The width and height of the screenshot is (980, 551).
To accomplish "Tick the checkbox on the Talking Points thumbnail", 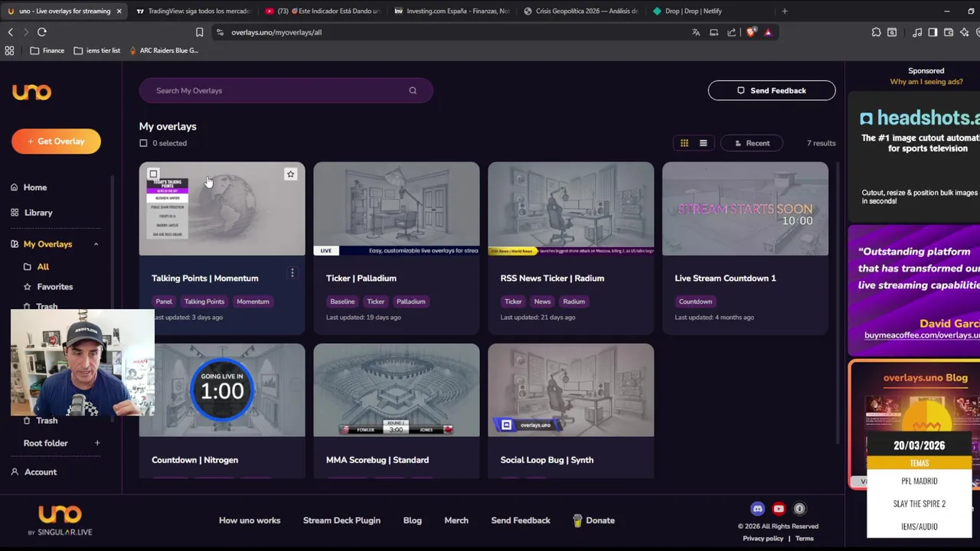I will click(x=153, y=174).
